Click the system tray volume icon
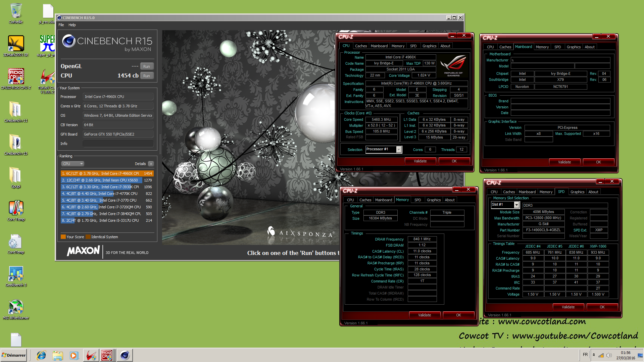 coord(609,355)
